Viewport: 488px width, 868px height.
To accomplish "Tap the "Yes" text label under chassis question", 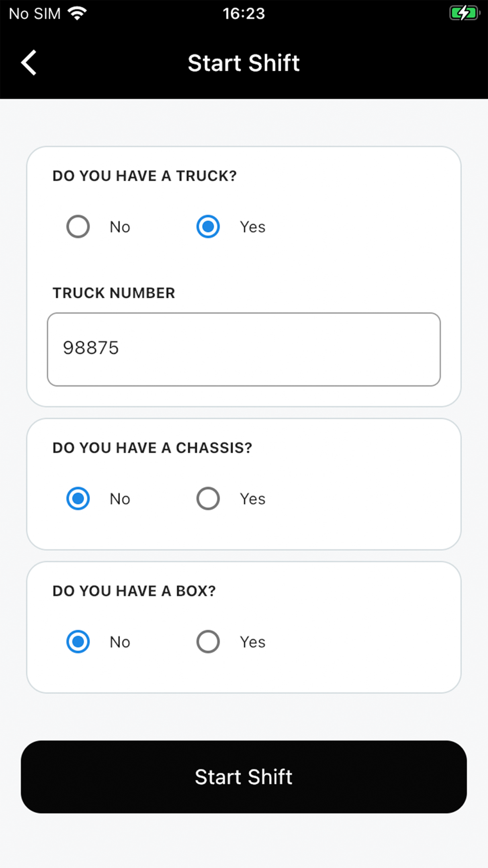I will pyautogui.click(x=252, y=499).
